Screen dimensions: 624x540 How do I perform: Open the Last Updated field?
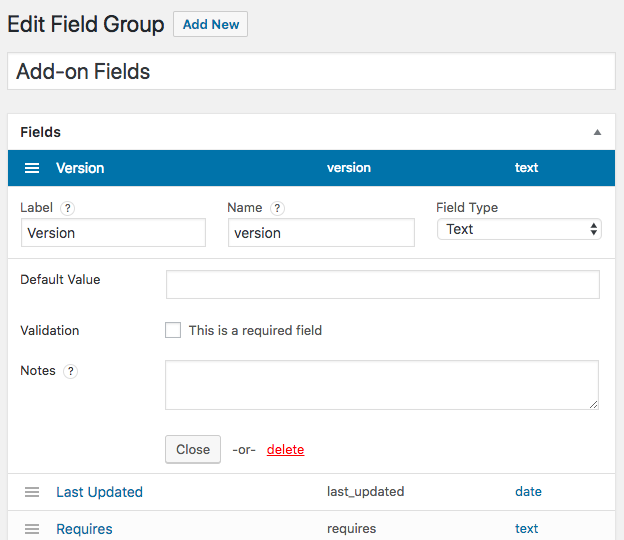(x=99, y=492)
